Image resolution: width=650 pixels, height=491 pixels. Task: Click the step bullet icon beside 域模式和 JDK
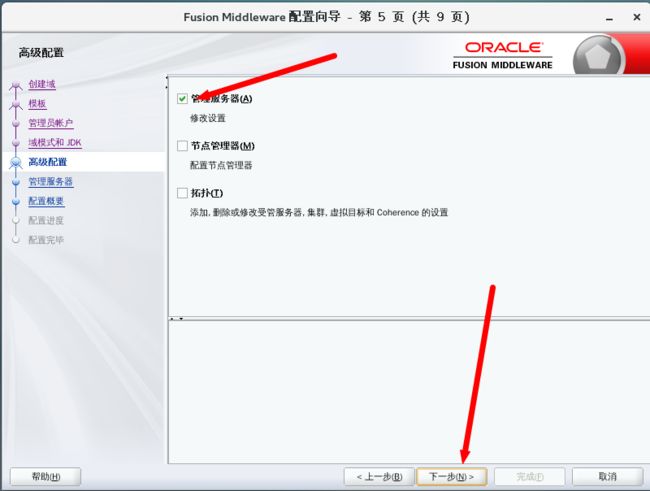point(16,143)
